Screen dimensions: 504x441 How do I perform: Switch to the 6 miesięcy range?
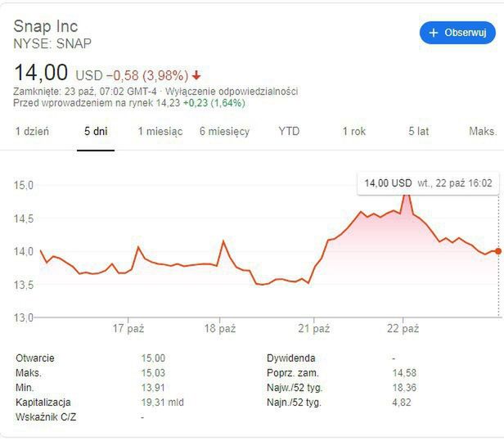(224, 132)
